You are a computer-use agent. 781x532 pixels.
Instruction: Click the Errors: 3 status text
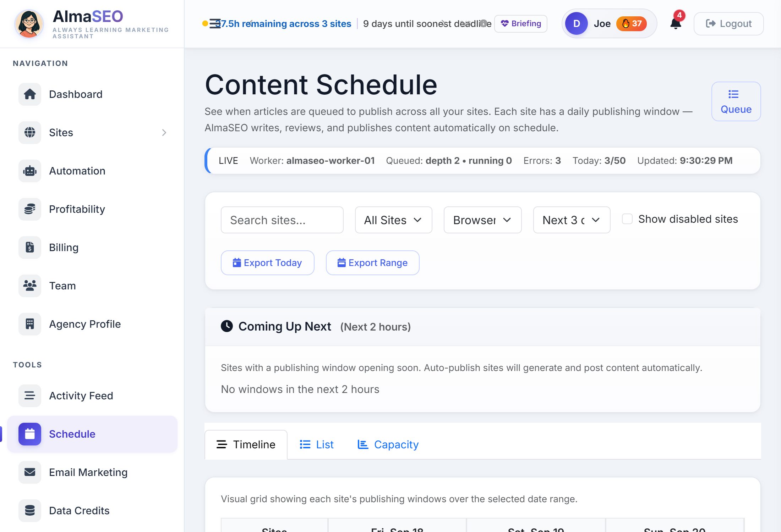542,161
